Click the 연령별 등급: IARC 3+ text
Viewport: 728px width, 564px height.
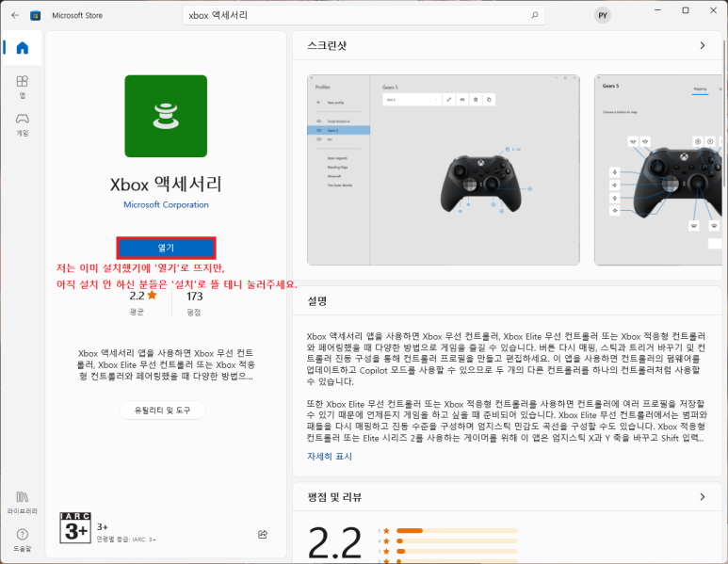pyautogui.click(x=126, y=540)
